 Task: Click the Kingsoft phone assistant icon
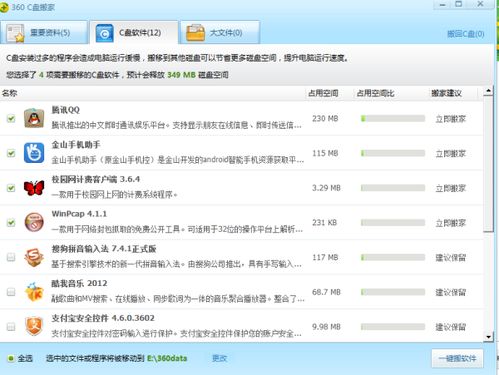[x=34, y=153]
